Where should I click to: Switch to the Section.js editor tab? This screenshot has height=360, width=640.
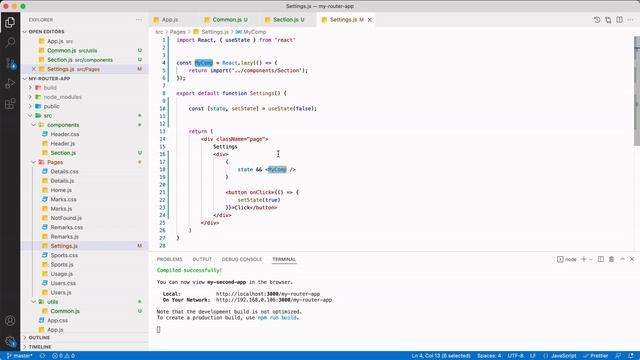pyautogui.click(x=288, y=20)
